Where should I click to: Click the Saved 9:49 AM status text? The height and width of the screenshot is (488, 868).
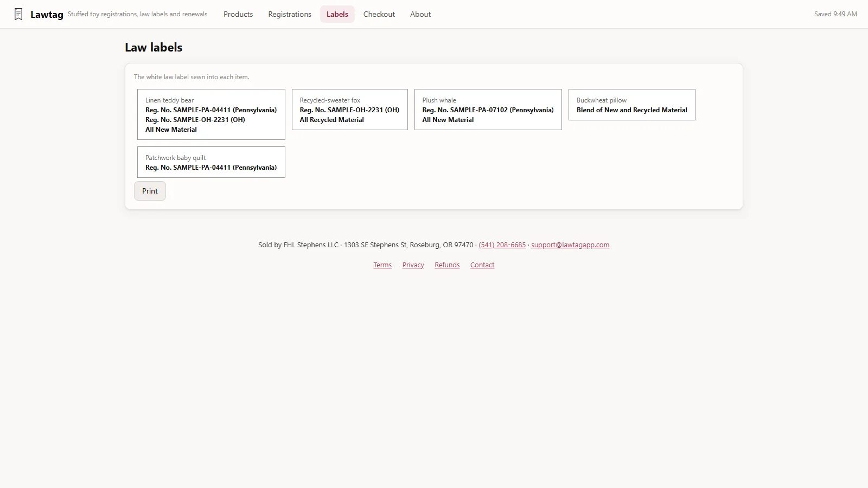coord(835,14)
